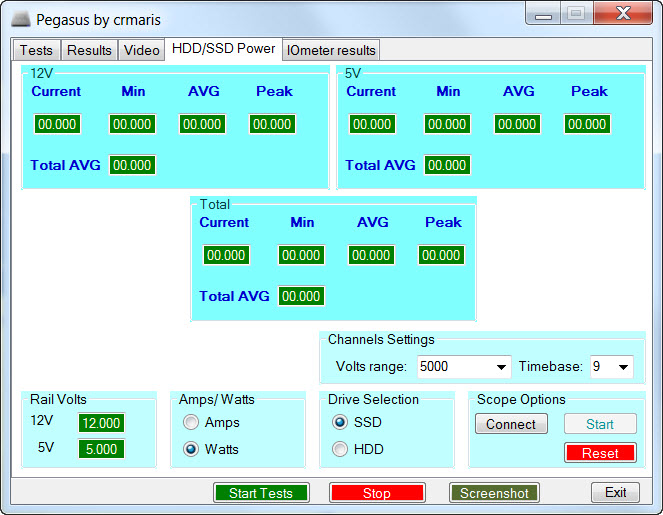Screen dimensions: 663x515
Task: Click the Exit button
Action: [615, 493]
